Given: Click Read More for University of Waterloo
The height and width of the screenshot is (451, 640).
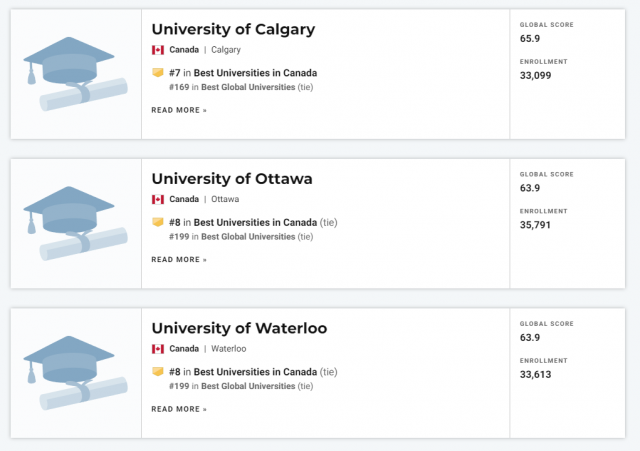Looking at the screenshot, I should tap(179, 409).
